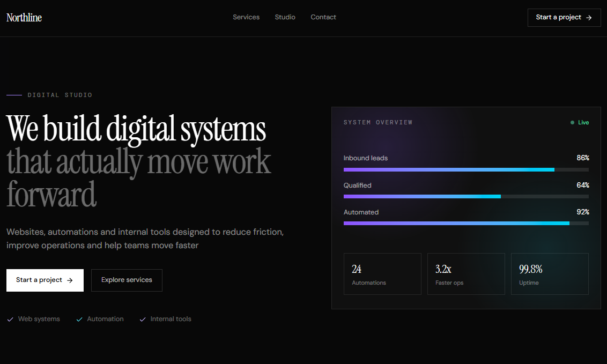This screenshot has height=364, width=607.
Task: Click green Live status dot
Action: [572, 123]
